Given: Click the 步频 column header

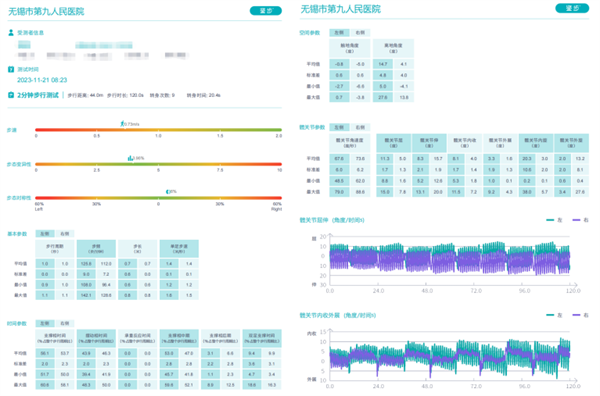Looking at the screenshot, I should pyautogui.click(x=96, y=248).
